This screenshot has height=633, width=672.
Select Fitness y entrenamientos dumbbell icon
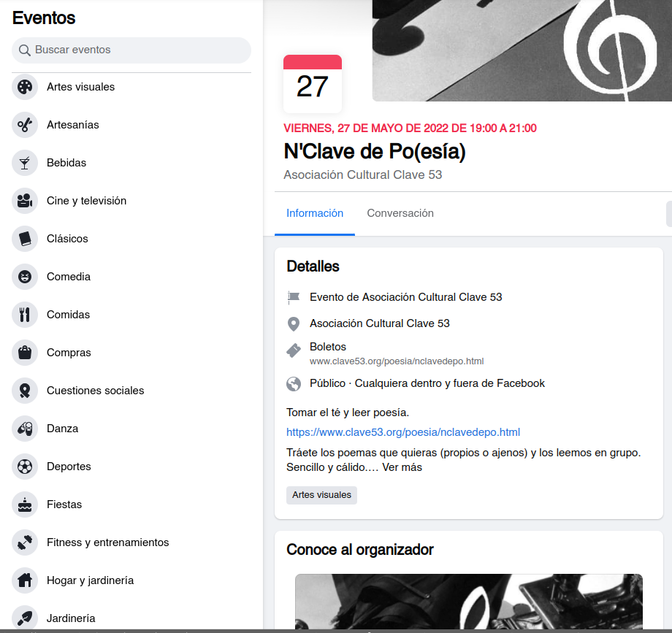(x=25, y=542)
